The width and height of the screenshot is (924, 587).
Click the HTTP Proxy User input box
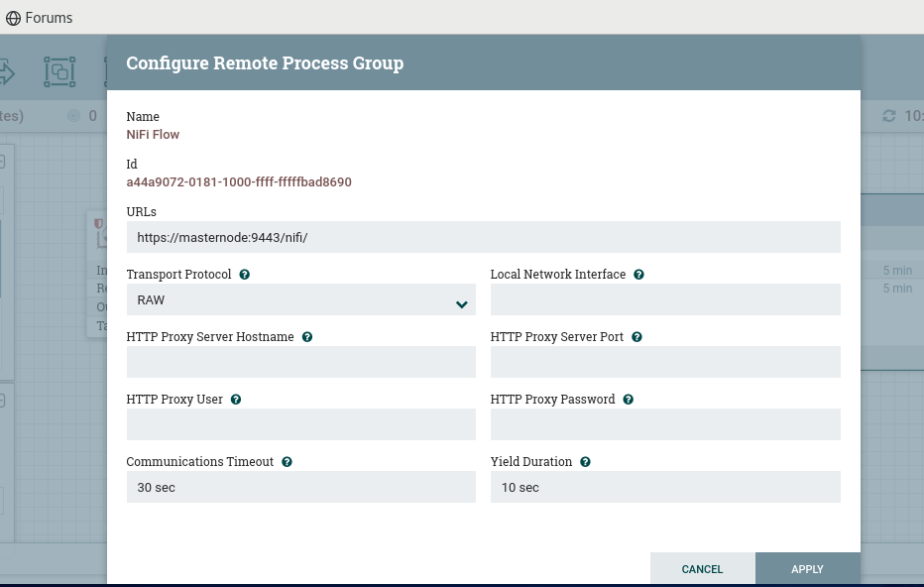[x=300, y=424]
